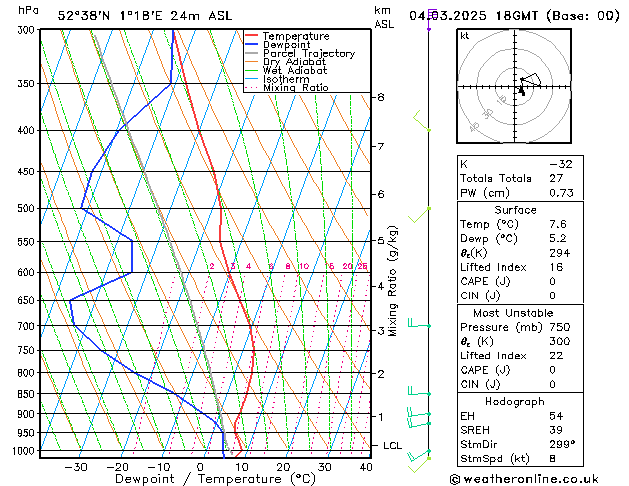629x486 pixels.
Task: Click the storm motion marker in the hodograph center
Action: [521, 92]
